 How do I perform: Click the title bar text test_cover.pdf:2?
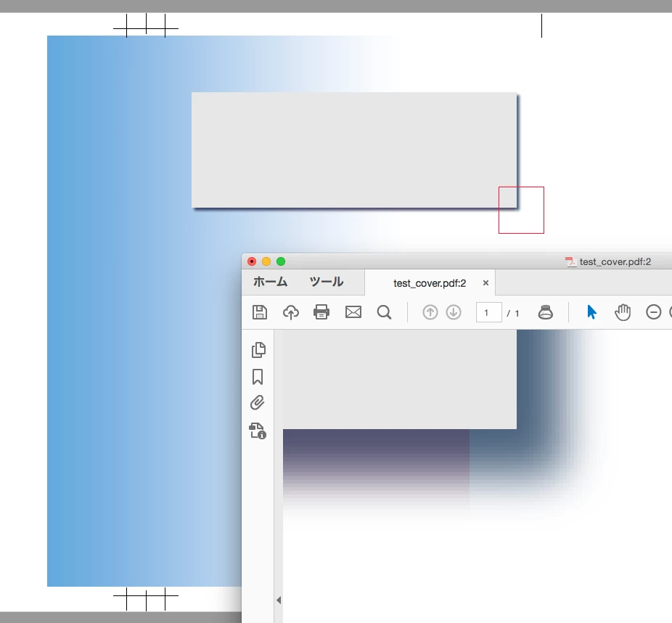615,262
